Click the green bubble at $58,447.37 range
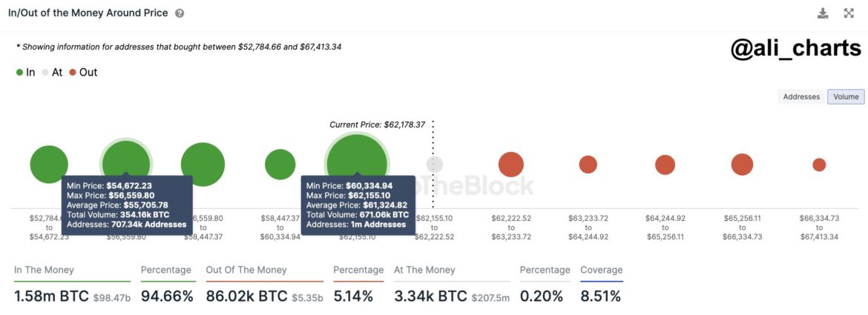Image resolution: width=868 pixels, height=315 pixels. coord(280,165)
